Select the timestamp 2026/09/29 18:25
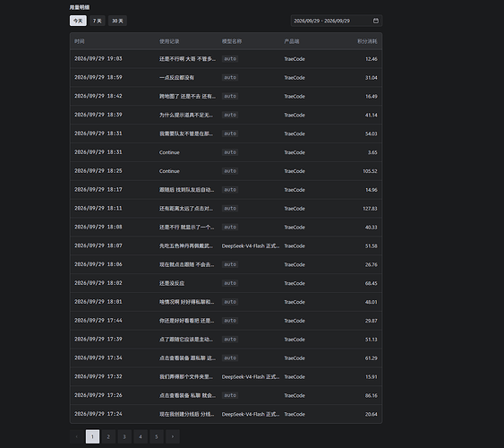Viewport: 504px width, 448px height. click(98, 171)
